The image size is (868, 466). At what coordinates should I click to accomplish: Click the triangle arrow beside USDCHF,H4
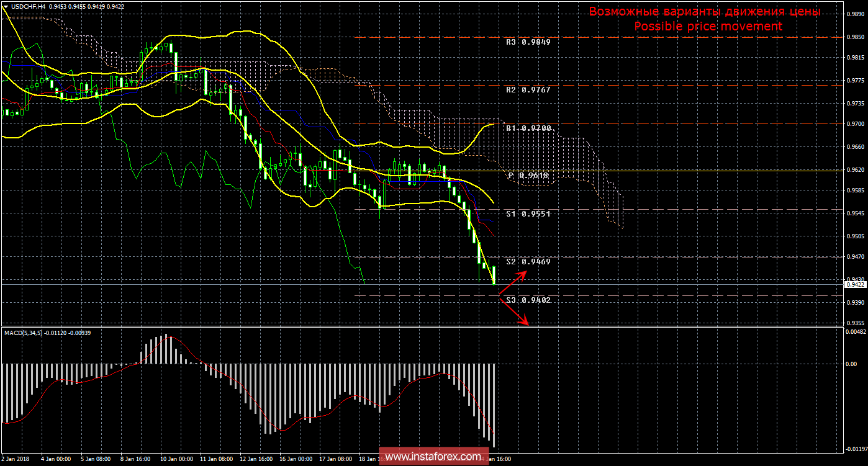tap(6, 6)
